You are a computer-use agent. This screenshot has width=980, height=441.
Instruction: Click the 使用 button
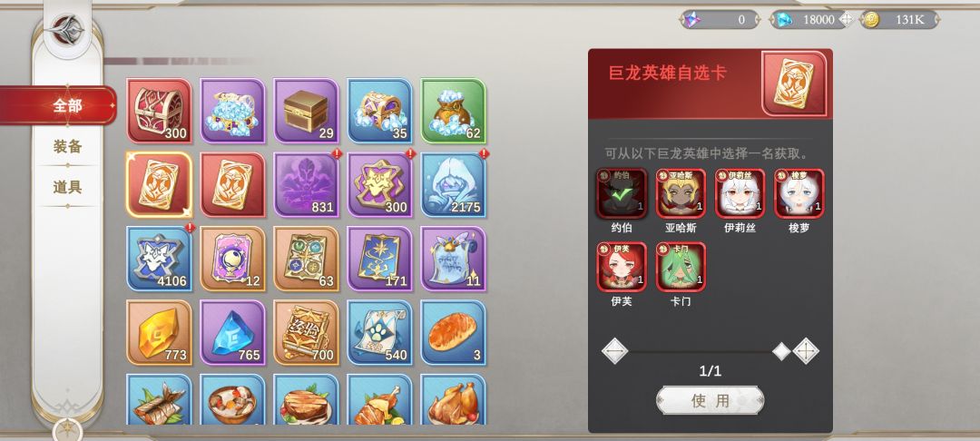pyautogui.click(x=710, y=400)
